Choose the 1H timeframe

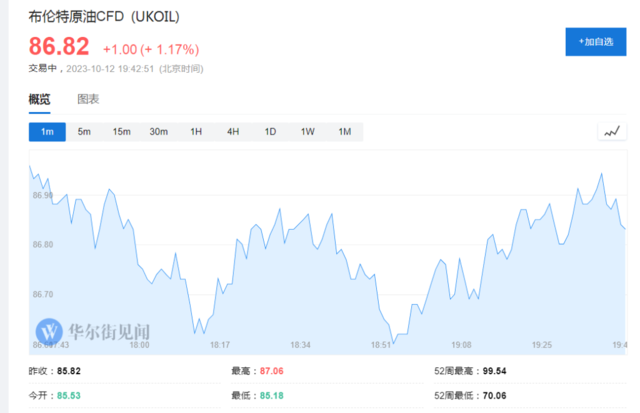tap(196, 132)
